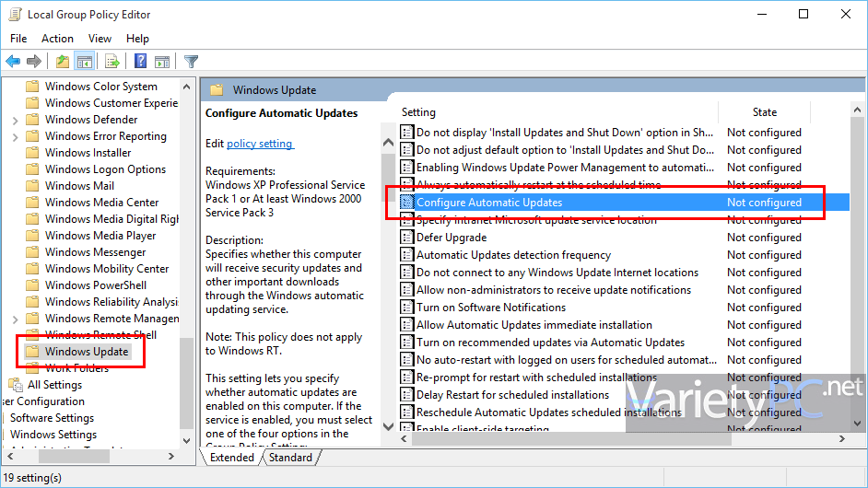The width and height of the screenshot is (868, 488).
Task: Select the Windows Update folder in tree
Action: (x=87, y=352)
